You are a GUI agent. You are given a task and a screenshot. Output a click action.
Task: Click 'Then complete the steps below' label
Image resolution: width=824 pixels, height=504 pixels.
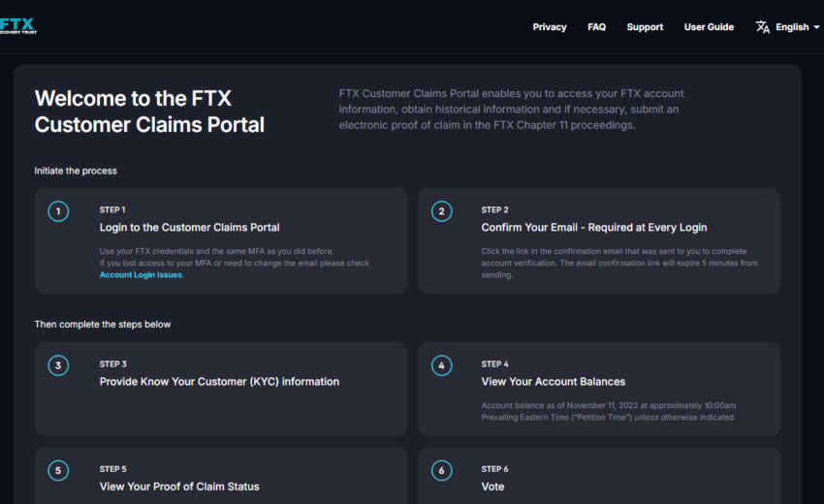click(103, 325)
